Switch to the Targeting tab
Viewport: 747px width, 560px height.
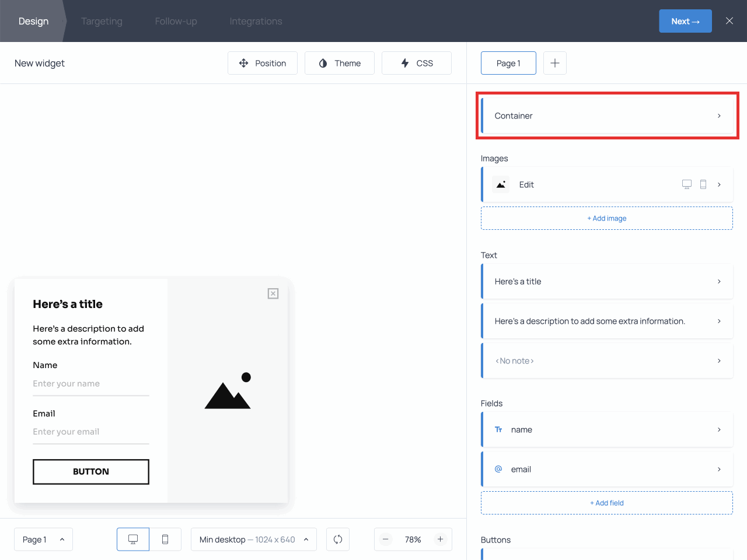click(102, 21)
